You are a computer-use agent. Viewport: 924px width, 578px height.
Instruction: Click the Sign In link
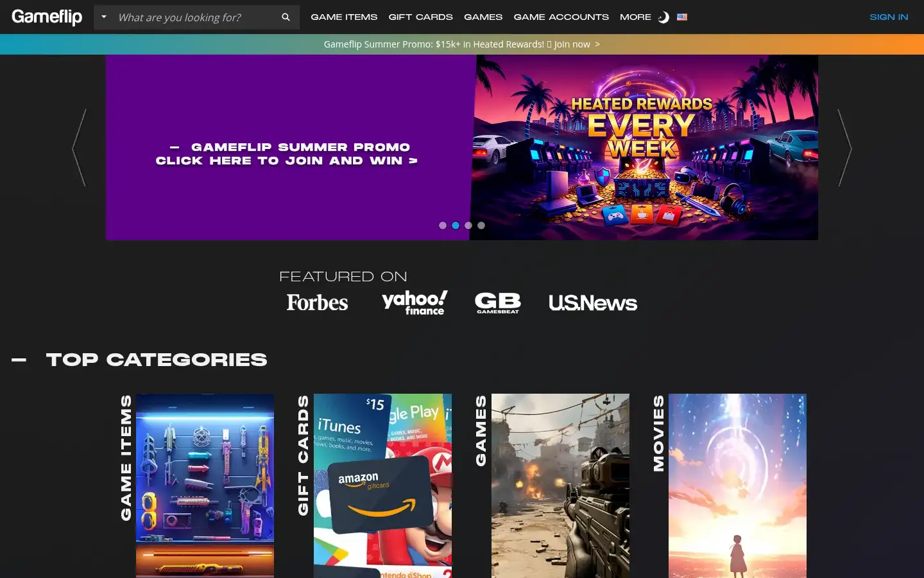pyautogui.click(x=889, y=17)
